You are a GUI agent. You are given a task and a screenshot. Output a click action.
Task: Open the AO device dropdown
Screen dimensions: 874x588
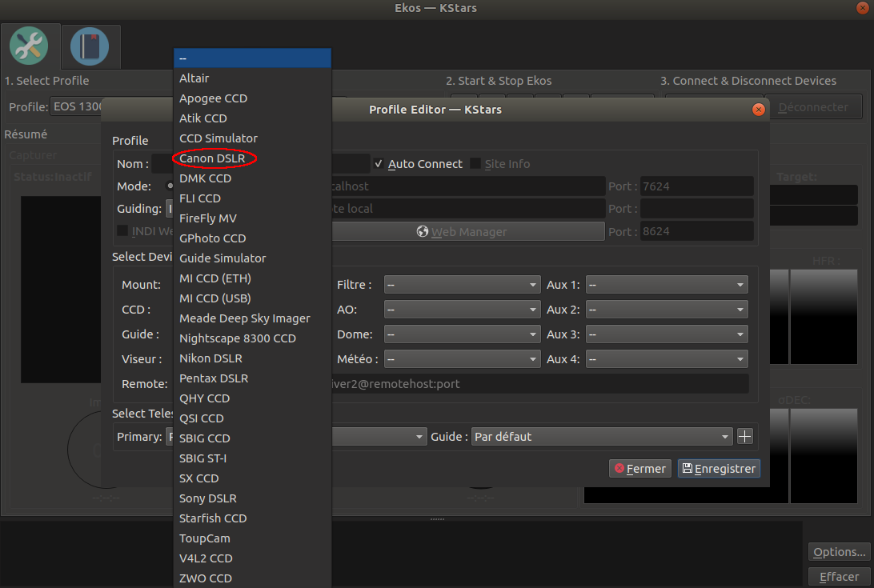click(462, 310)
